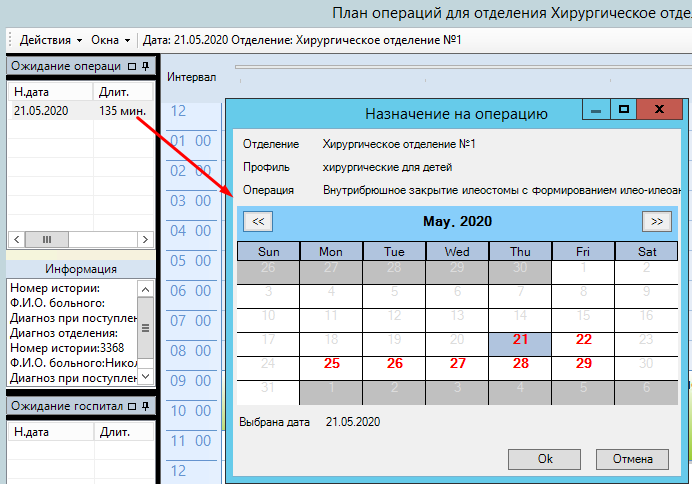The image size is (692, 484).
Task: Select May 27 in the calendar
Action: [x=457, y=368]
